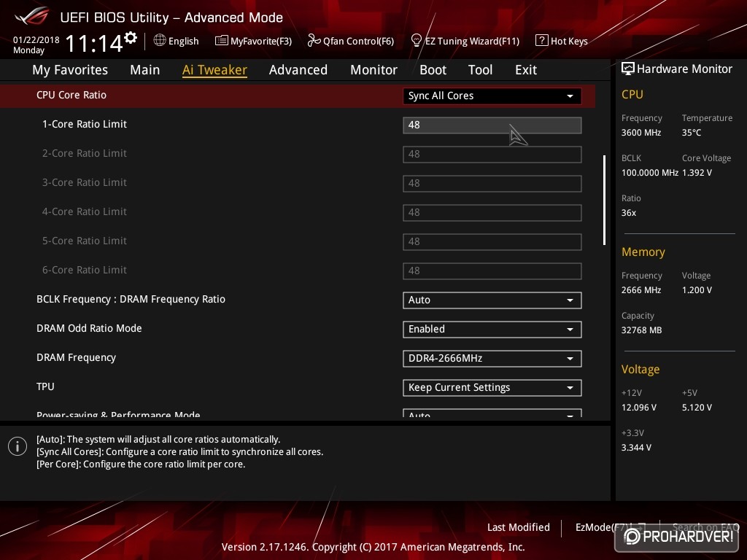Viewport: 747px width, 560px height.
Task: Click the Hot Keys question mark icon
Action: click(542, 41)
